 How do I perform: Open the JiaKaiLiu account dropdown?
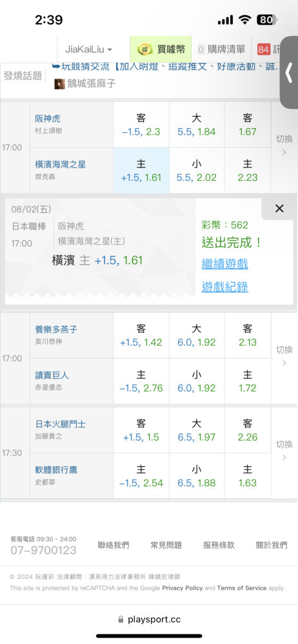click(88, 50)
